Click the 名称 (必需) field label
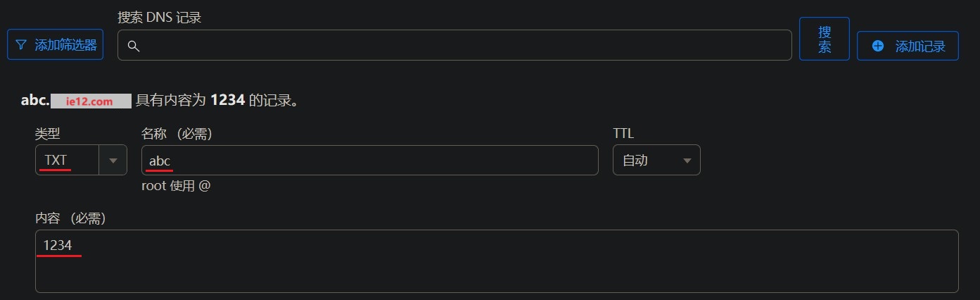Image resolution: width=980 pixels, height=300 pixels. click(x=177, y=133)
